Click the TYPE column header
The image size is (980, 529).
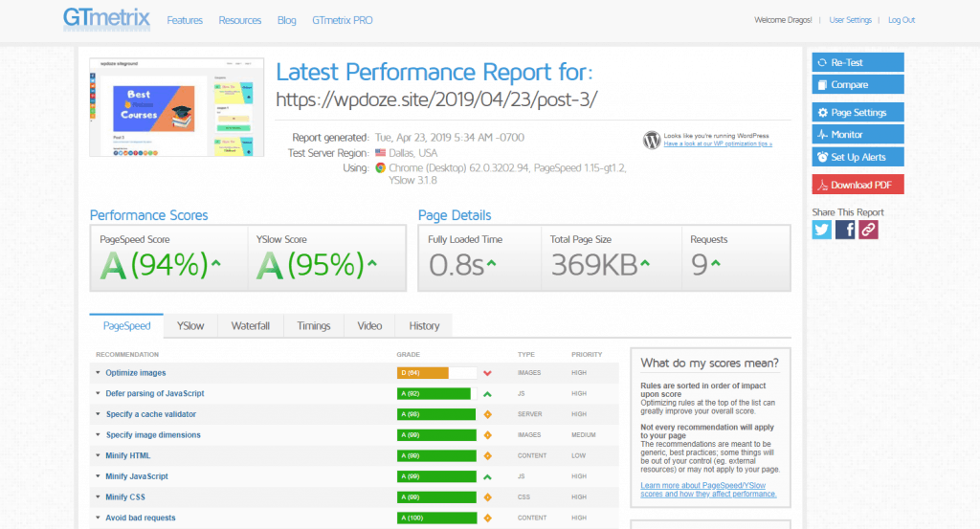(525, 354)
